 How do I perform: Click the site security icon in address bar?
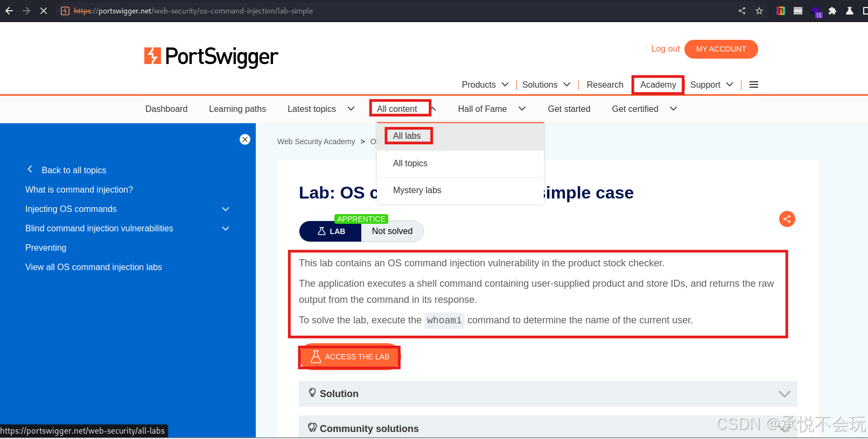pyautogui.click(x=65, y=11)
